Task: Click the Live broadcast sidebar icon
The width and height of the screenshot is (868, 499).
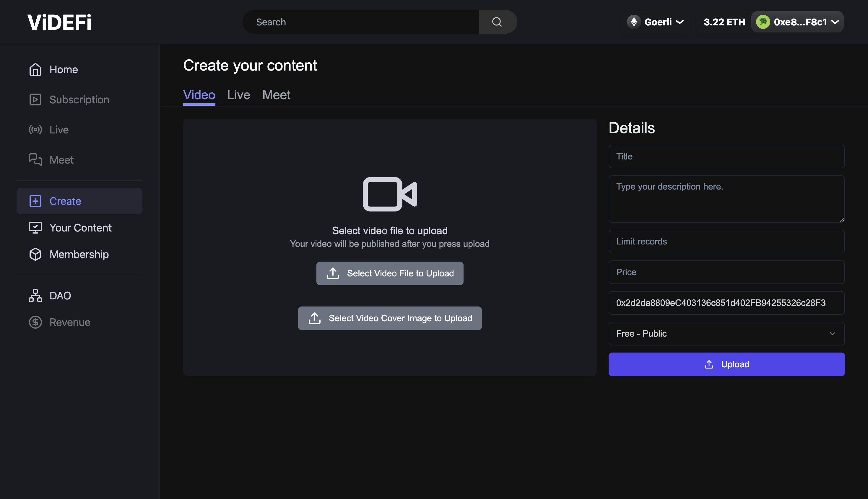Action: 35,130
